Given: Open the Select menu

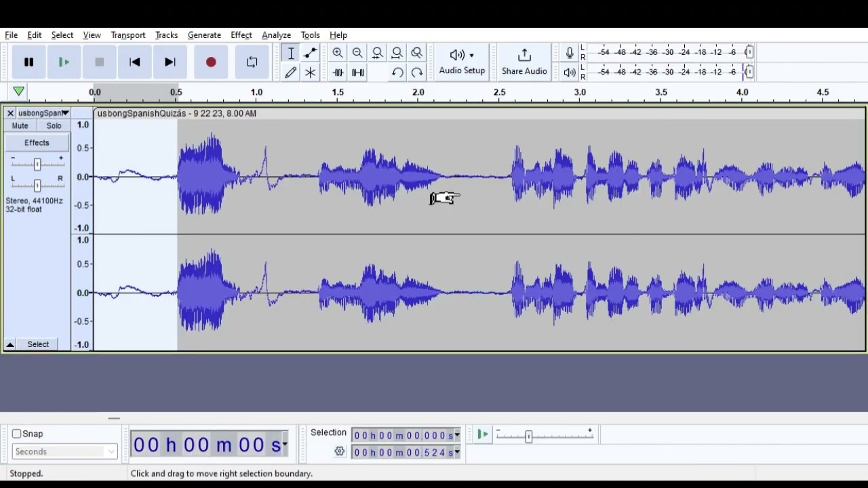Looking at the screenshot, I should [62, 35].
